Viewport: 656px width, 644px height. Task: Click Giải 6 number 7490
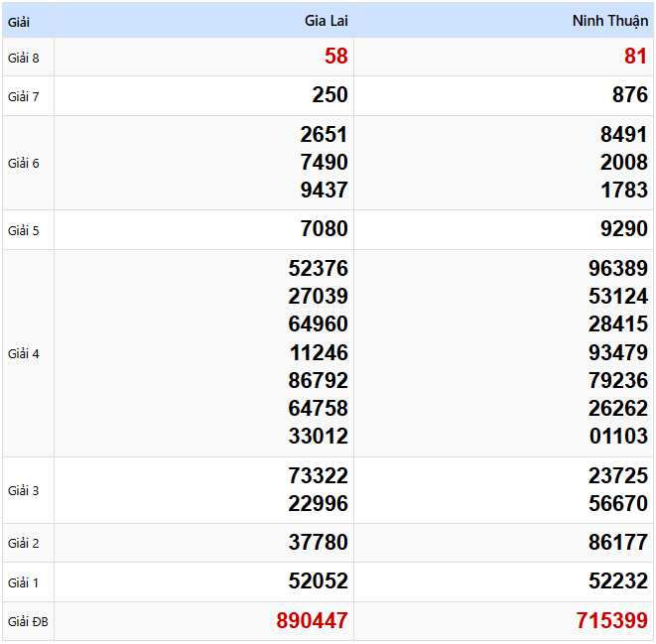click(324, 162)
